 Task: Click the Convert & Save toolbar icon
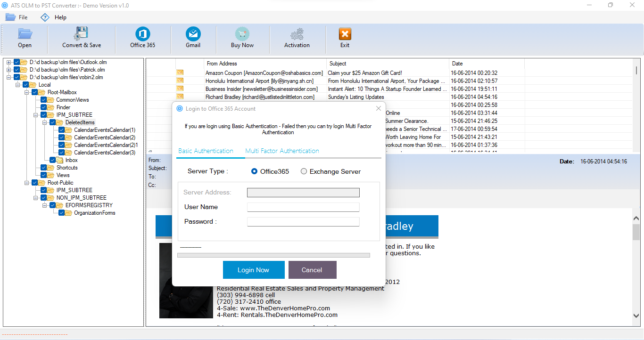[x=81, y=34]
